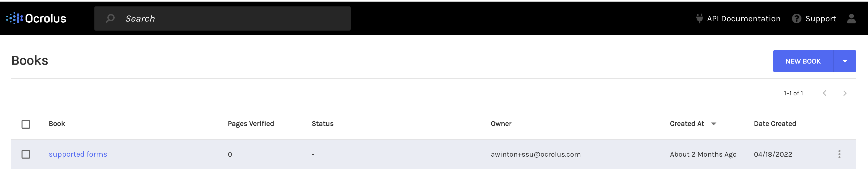Viewport: 868px width, 179px height.
Task: Click the search magnifier icon
Action: click(x=110, y=18)
